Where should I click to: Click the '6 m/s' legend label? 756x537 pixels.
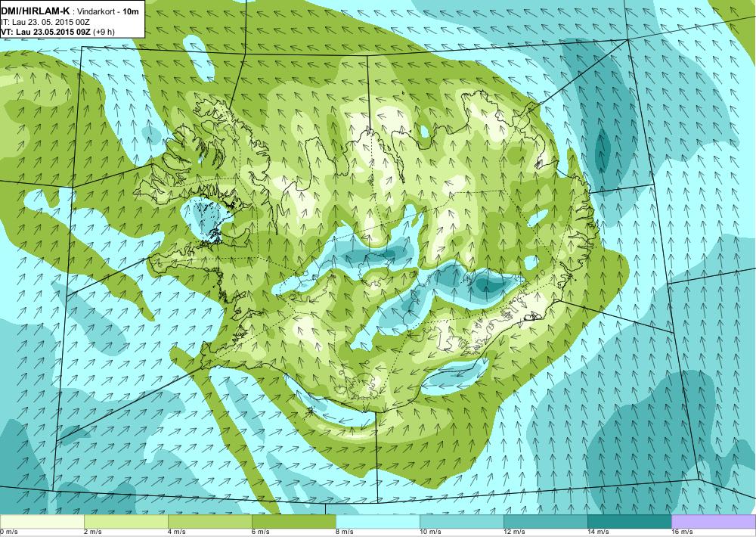point(261,532)
